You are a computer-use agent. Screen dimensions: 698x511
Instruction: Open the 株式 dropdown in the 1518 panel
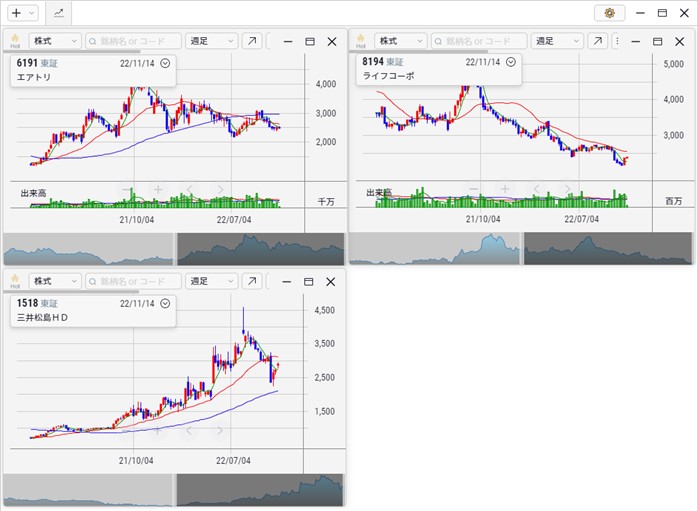click(55, 281)
